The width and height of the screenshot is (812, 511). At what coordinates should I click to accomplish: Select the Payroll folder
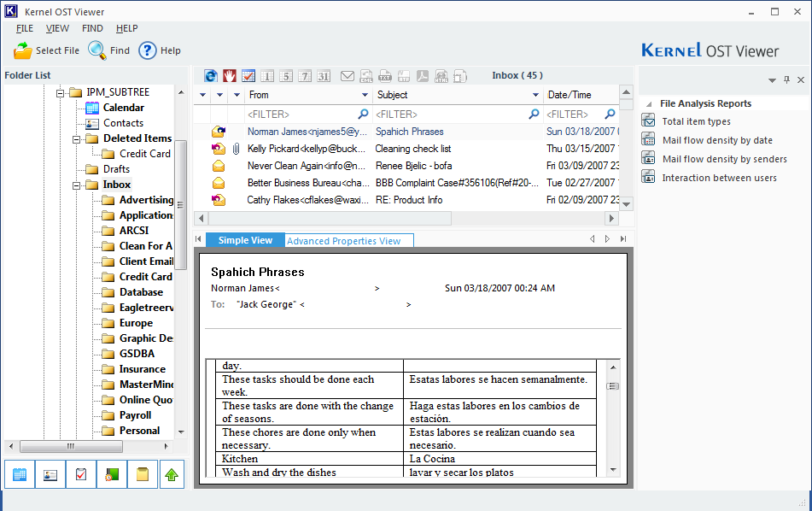click(135, 415)
